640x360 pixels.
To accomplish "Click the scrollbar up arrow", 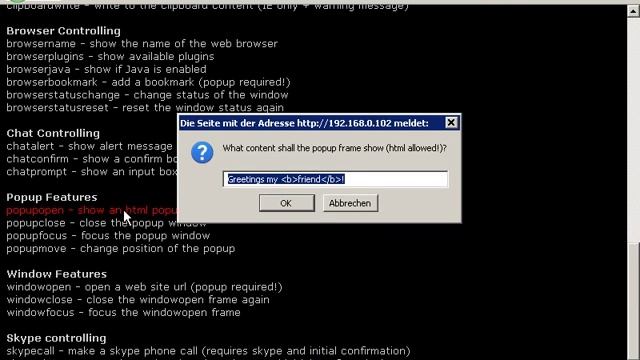I will tap(633, 11).
